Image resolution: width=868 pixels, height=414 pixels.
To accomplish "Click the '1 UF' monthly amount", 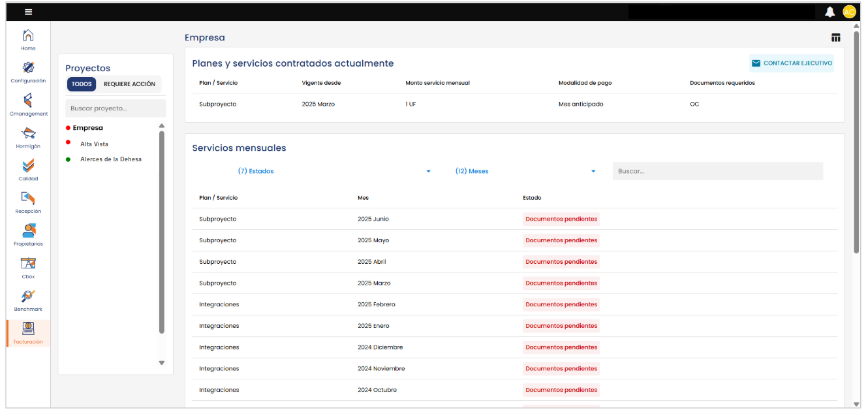I will [x=411, y=104].
